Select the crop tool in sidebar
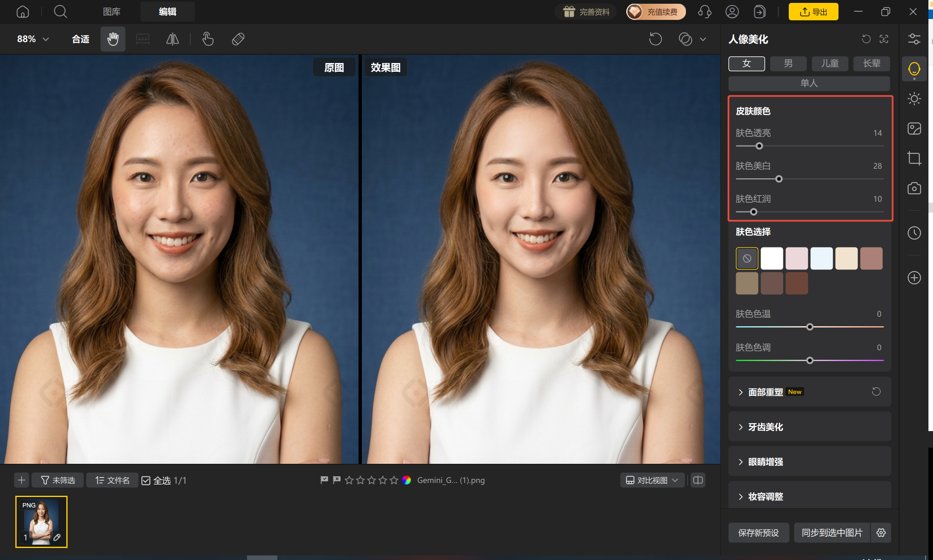933x560 pixels. (x=914, y=158)
